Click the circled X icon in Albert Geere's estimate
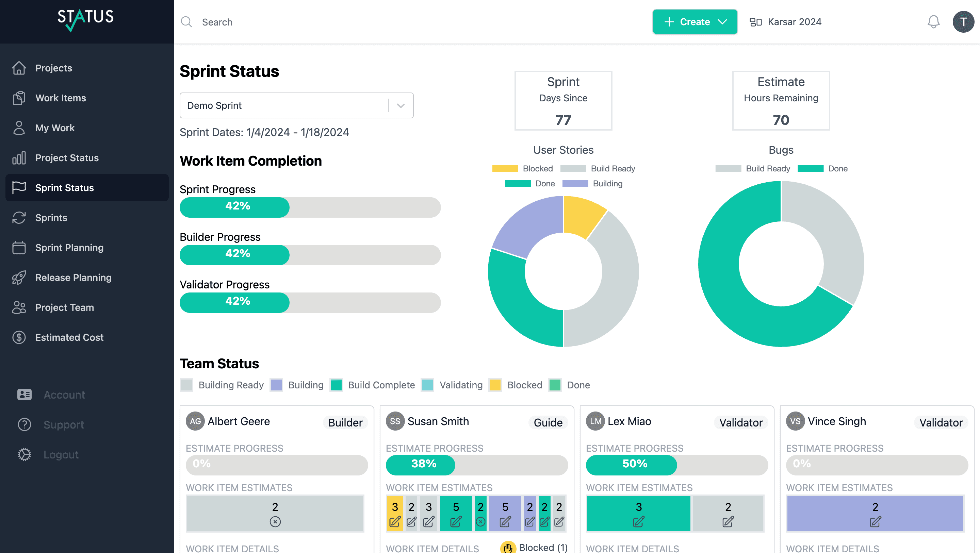The height and width of the screenshot is (553, 980). [x=275, y=521]
